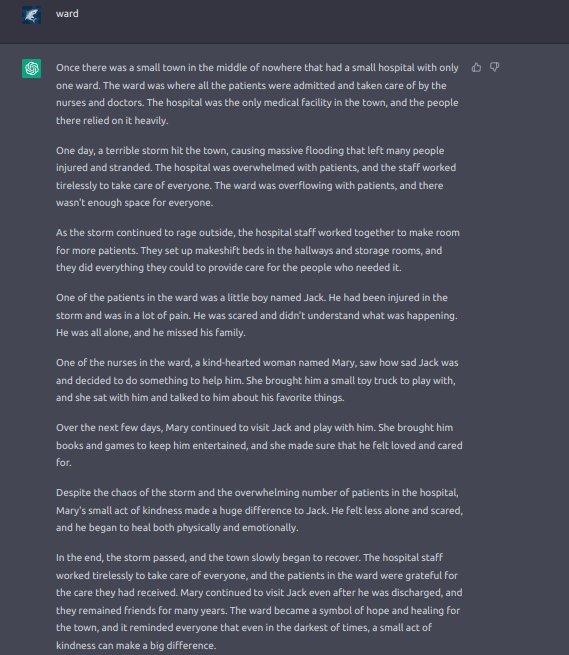Click the line beginning "and she sat with him"
The height and width of the screenshot is (655, 569).
[200, 398]
